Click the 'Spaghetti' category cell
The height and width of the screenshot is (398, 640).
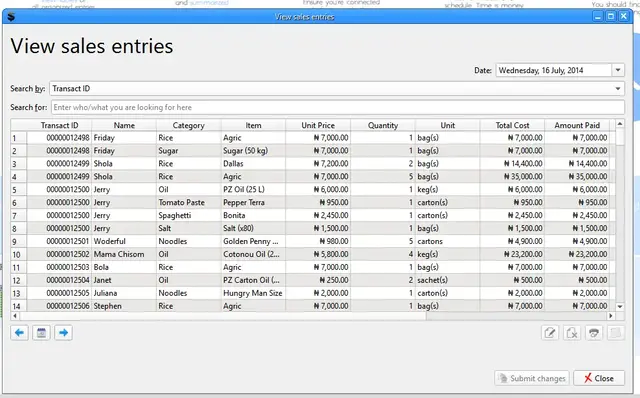tap(189, 216)
